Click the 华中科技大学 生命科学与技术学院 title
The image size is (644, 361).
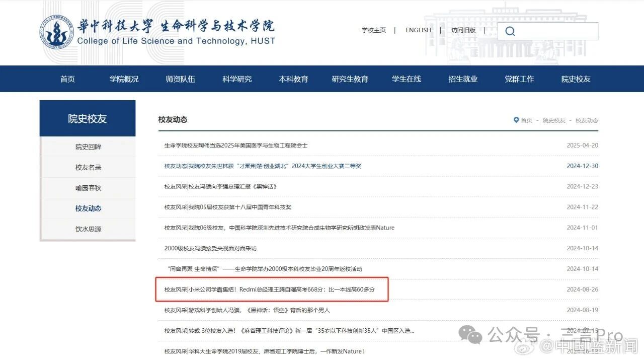point(176,25)
